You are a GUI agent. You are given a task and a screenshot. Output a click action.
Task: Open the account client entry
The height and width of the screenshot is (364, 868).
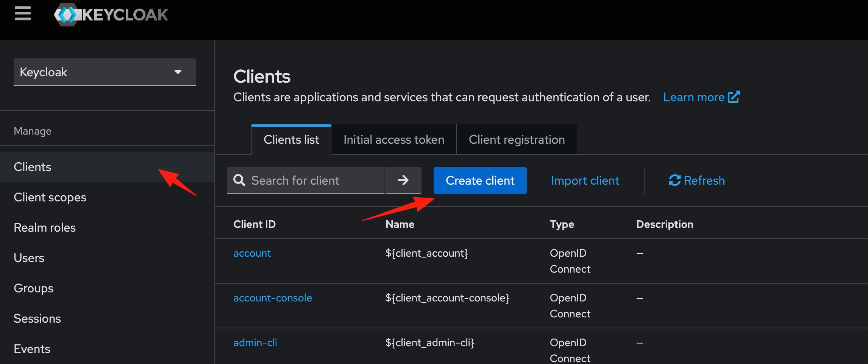pyautogui.click(x=252, y=253)
